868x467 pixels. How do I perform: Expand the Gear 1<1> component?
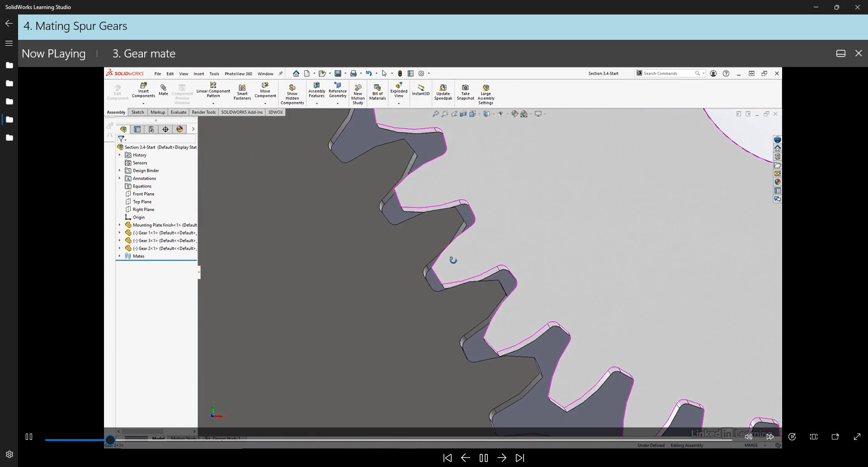[119, 233]
